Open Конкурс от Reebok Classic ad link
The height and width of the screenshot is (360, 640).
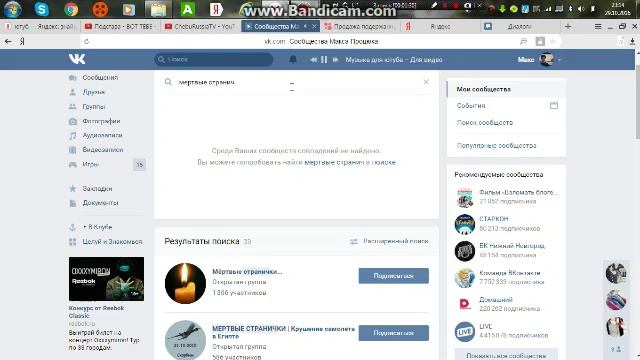point(96,312)
